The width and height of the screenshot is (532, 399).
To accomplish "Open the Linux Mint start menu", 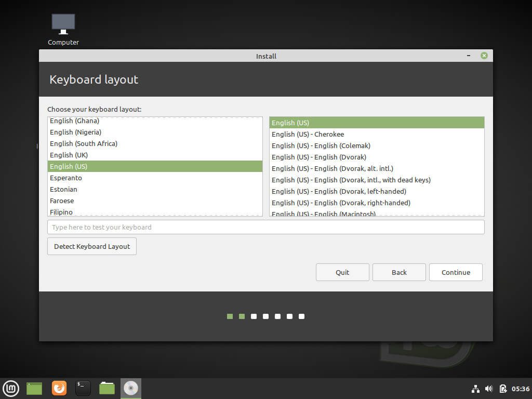I will click(x=11, y=388).
